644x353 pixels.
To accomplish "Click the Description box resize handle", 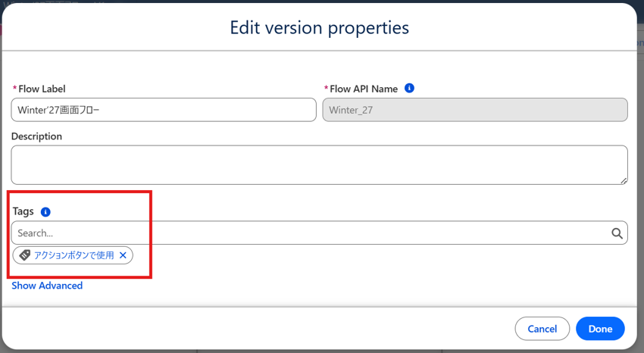I will [x=624, y=180].
